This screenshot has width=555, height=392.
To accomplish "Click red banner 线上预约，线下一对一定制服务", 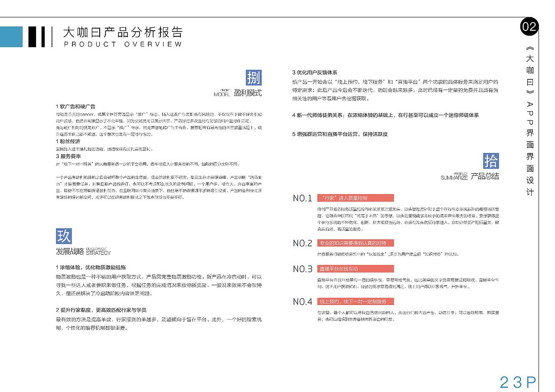I will (356, 301).
